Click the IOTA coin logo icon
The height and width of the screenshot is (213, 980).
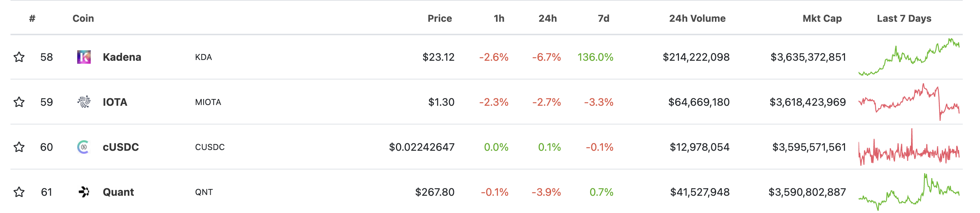84,102
